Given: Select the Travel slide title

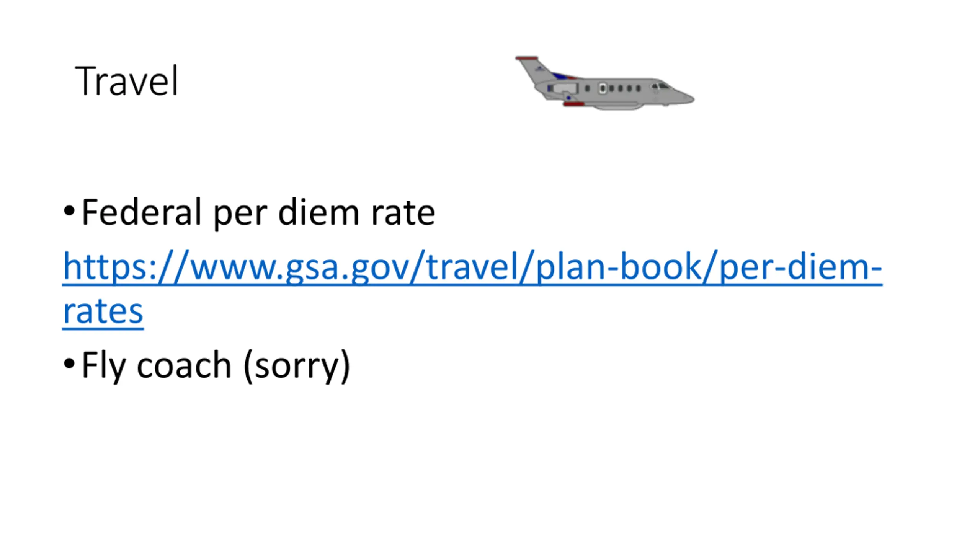Looking at the screenshot, I should point(127,81).
